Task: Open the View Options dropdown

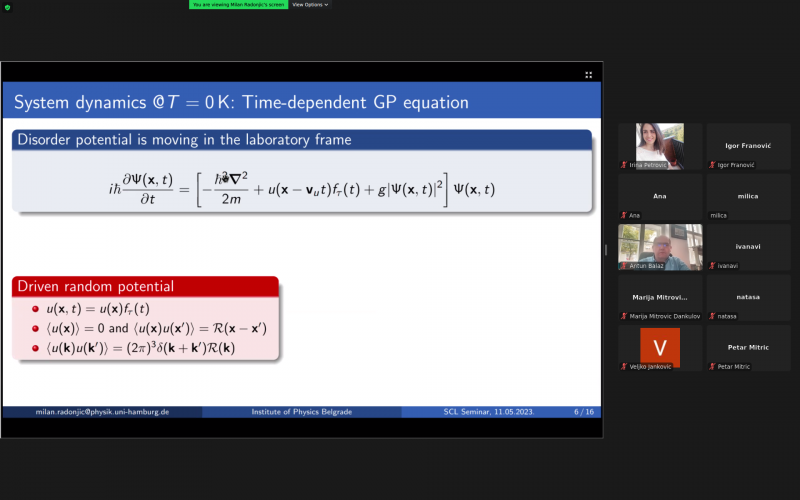Action: (x=310, y=5)
